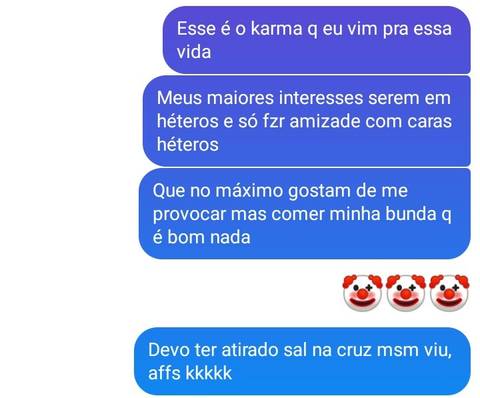Viewport: 480px width, 398px height.
Task: Tap the words 'bom nada' in the third message
Action: pyautogui.click(x=209, y=237)
